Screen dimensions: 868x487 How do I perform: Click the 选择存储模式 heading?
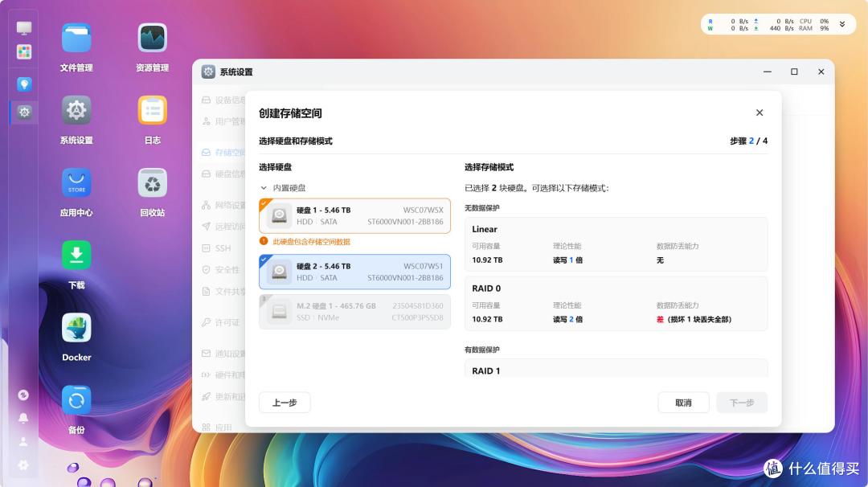point(489,167)
